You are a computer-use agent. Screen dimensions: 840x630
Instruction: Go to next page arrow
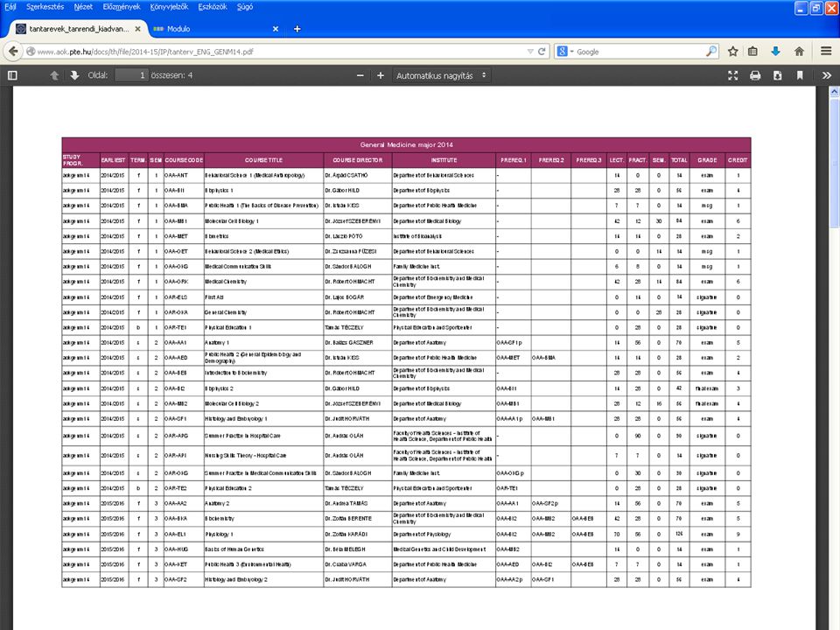pyautogui.click(x=74, y=75)
